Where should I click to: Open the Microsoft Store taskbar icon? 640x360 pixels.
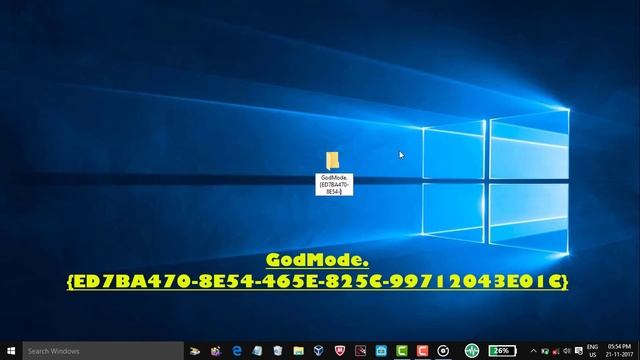click(x=381, y=351)
